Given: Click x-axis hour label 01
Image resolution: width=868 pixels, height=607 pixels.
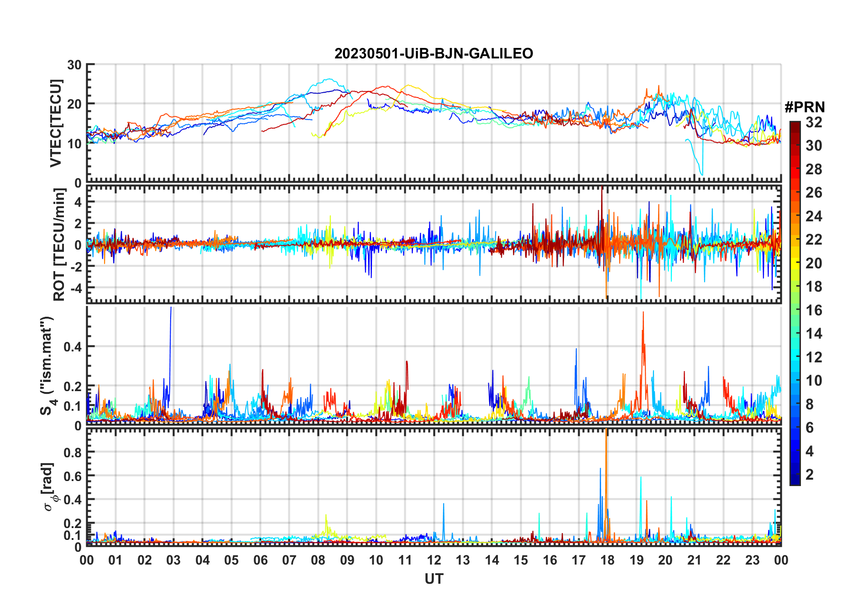Looking at the screenshot, I should tap(115, 560).
